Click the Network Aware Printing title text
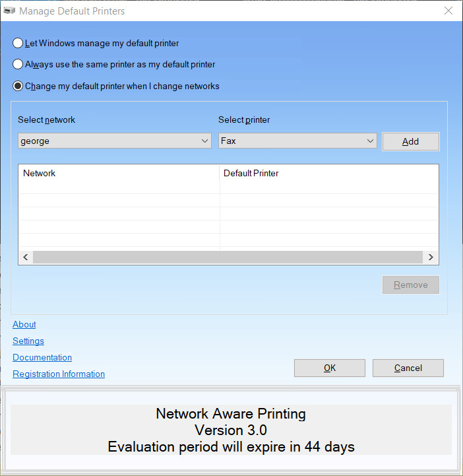The image size is (463, 476). coord(231,414)
